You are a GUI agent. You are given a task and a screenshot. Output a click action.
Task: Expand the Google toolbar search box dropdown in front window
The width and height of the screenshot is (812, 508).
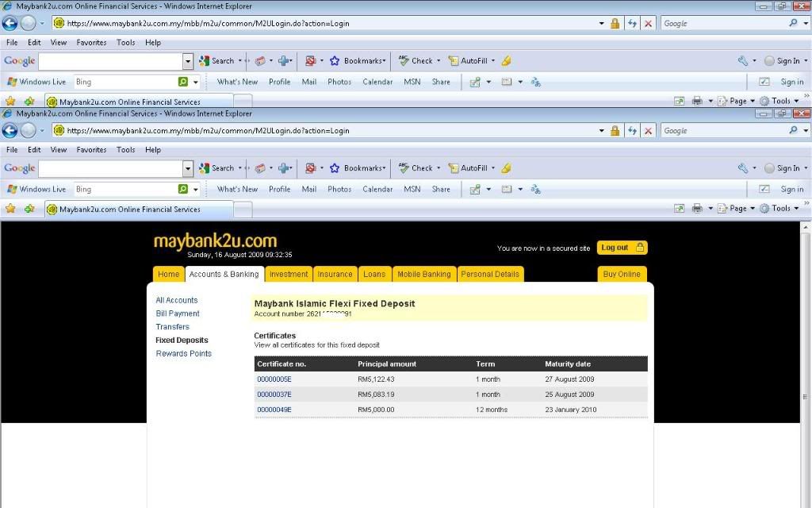click(188, 168)
